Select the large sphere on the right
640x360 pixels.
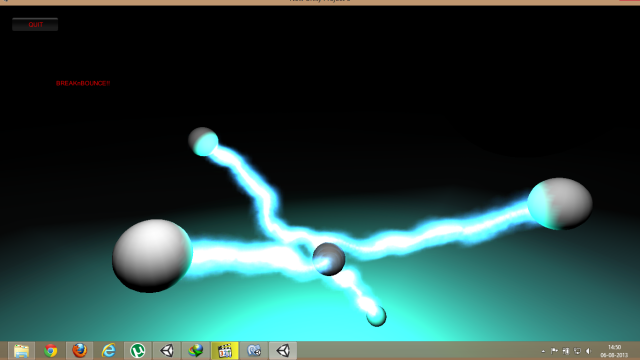[560, 204]
